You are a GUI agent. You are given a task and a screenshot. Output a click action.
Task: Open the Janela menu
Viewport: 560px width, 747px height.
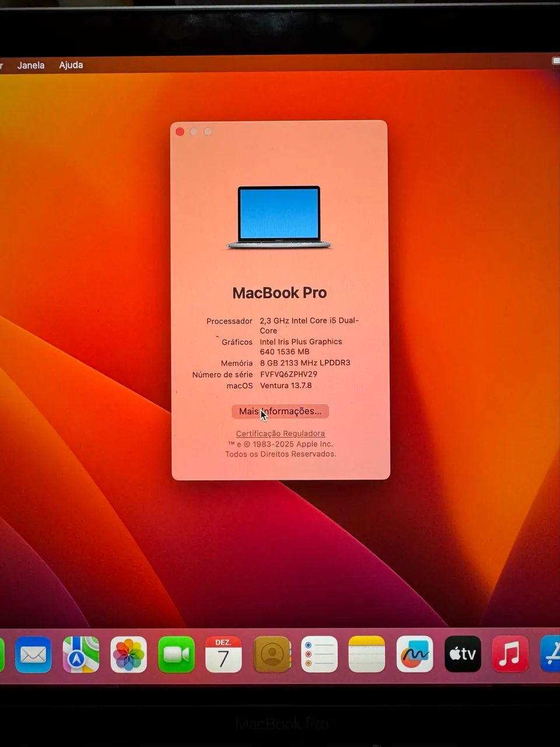point(30,65)
